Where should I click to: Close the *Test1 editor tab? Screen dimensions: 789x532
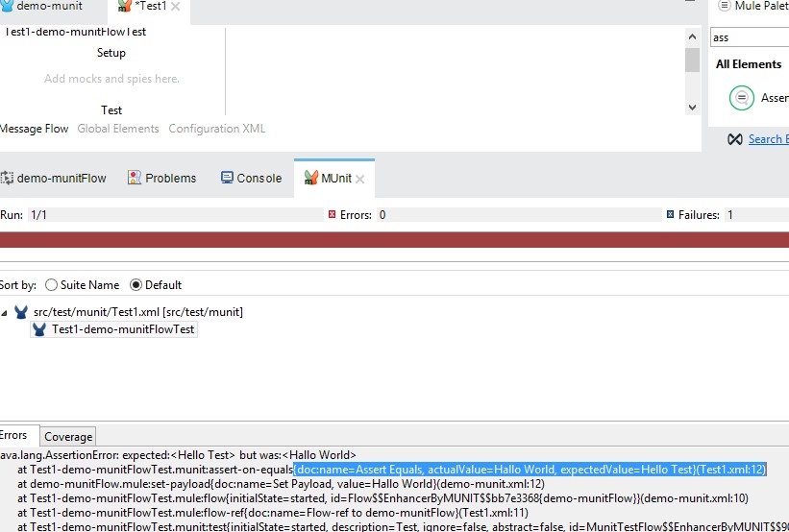coord(176,7)
